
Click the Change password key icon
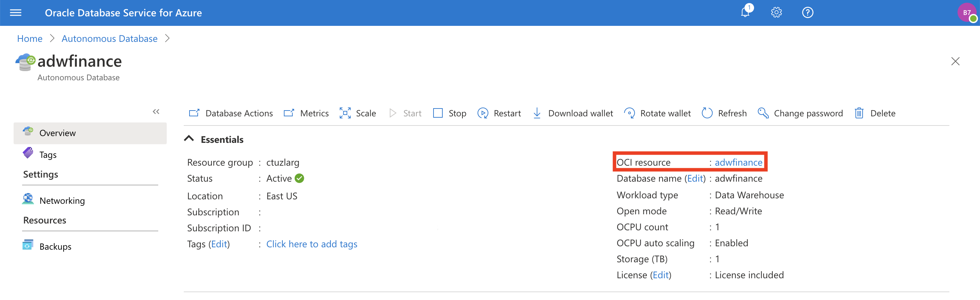click(x=763, y=113)
